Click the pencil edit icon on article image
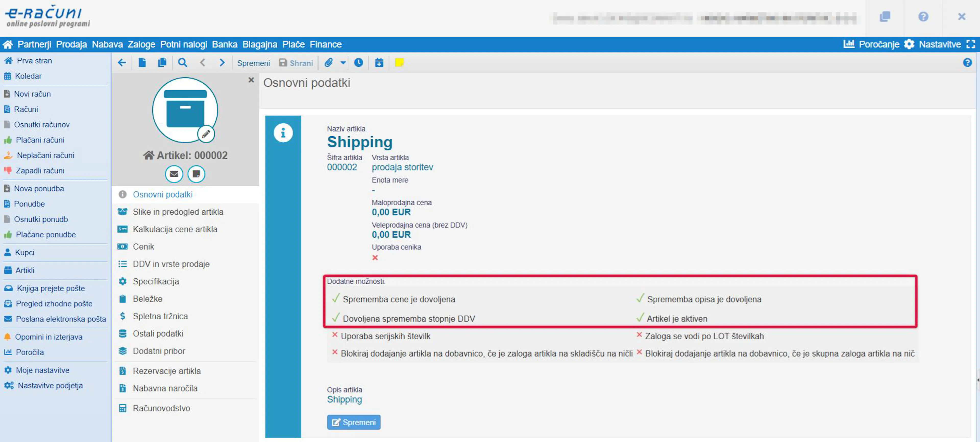Screen dimensions: 980x442 206,134
